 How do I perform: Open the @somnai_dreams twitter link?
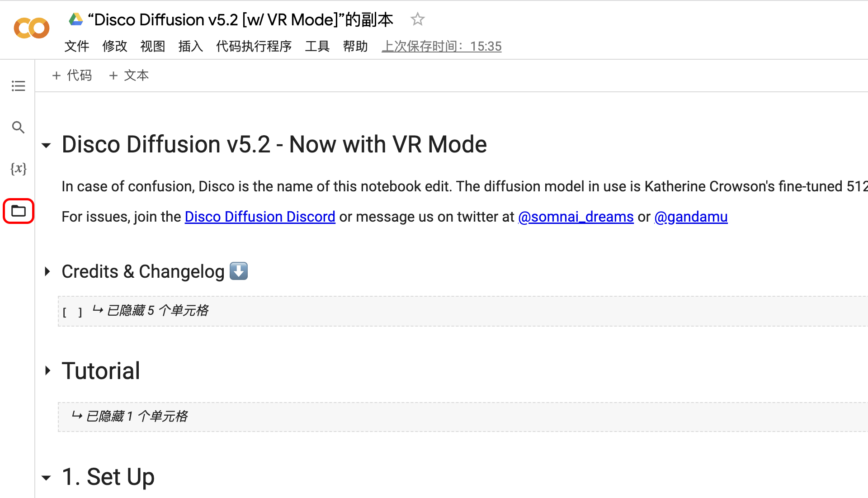[576, 217]
